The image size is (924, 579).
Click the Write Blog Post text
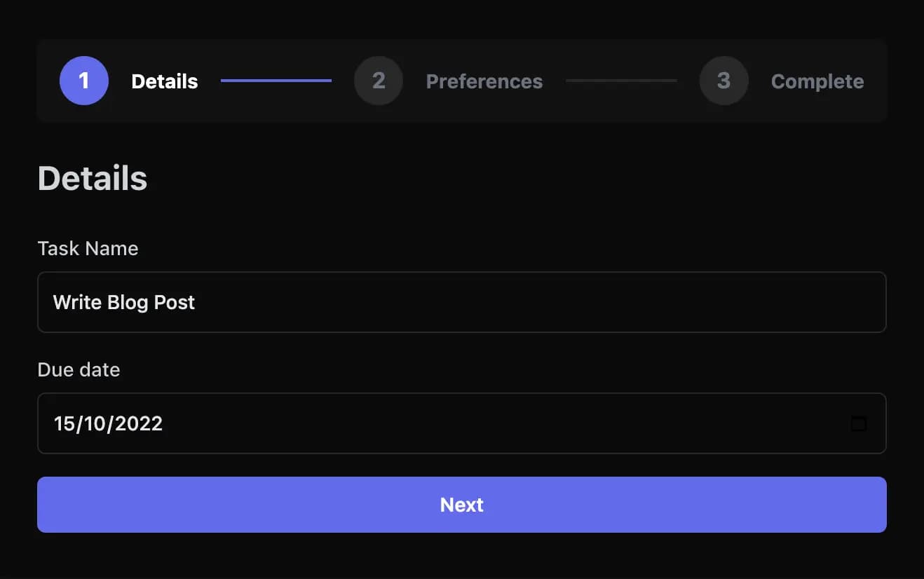pos(124,302)
